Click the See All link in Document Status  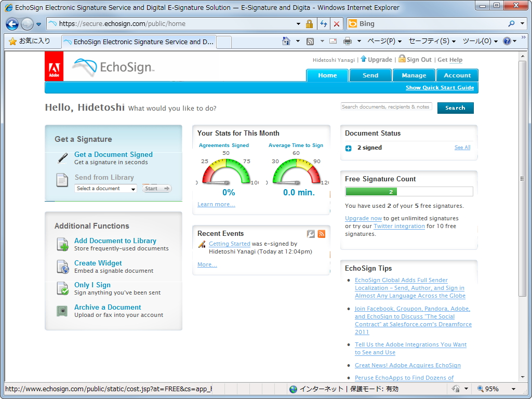(x=462, y=147)
